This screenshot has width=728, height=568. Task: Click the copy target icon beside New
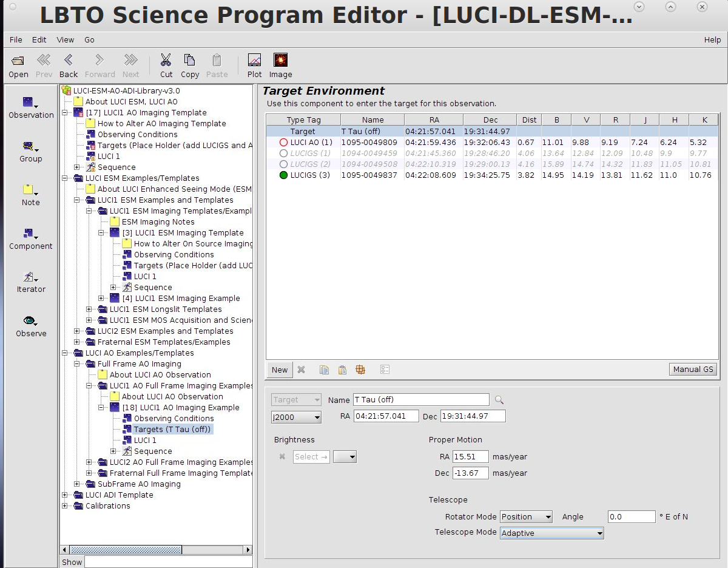(325, 370)
